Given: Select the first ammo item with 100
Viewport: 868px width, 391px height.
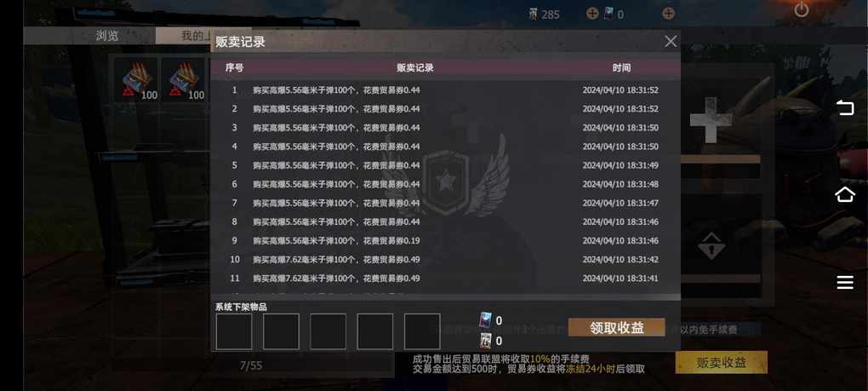Looking at the screenshot, I should coord(136,80).
